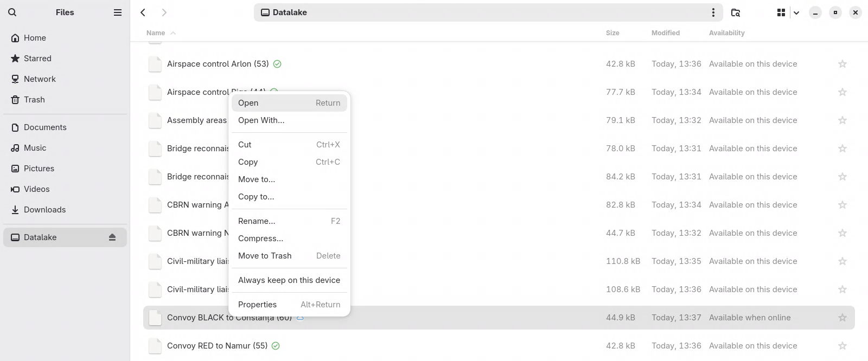Go to Home in sidebar
This screenshot has width=868, height=361.
pos(65,38)
